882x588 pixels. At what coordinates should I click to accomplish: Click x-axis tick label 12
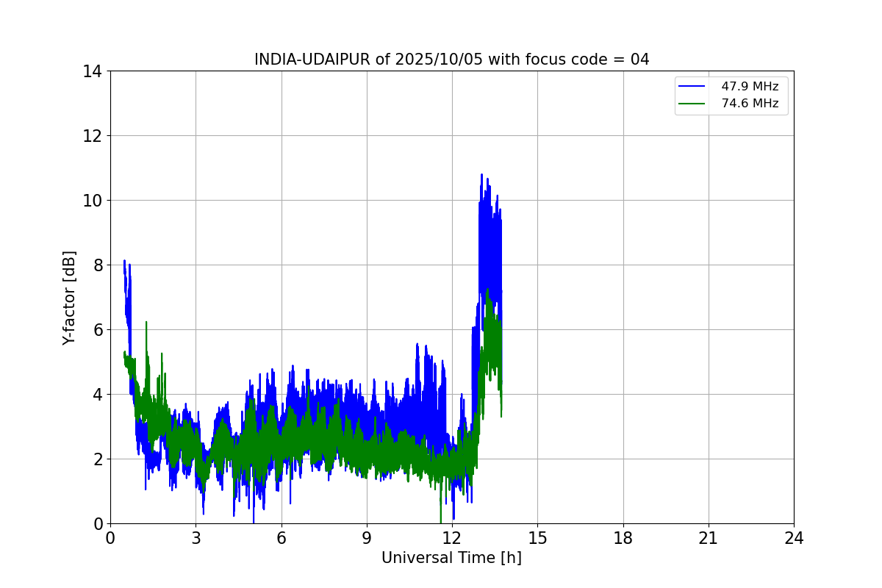point(452,538)
